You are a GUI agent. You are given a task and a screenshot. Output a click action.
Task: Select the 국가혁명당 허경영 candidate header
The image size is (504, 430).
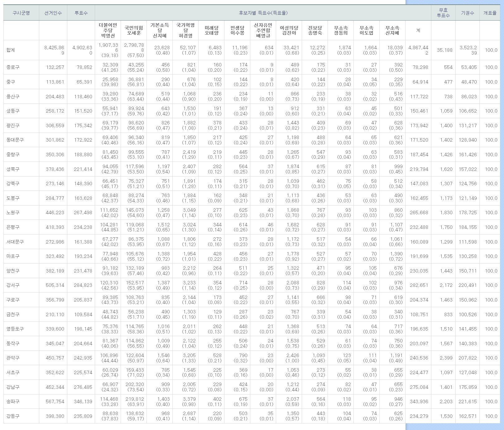point(185,30)
